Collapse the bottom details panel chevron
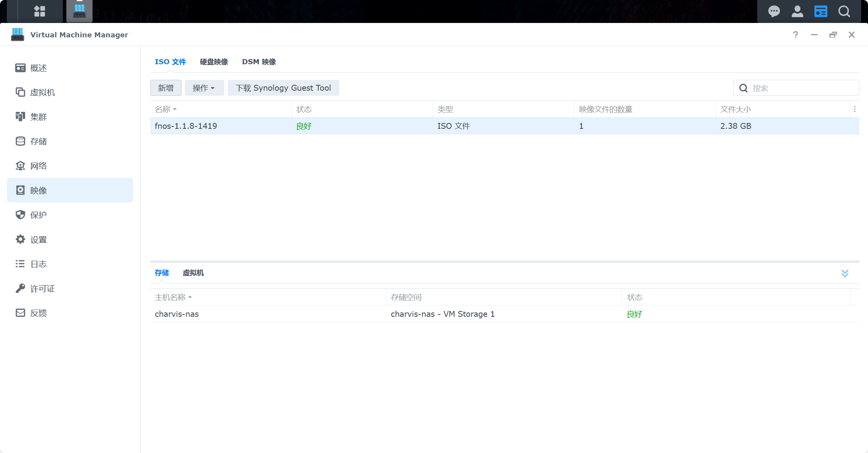 (x=845, y=273)
